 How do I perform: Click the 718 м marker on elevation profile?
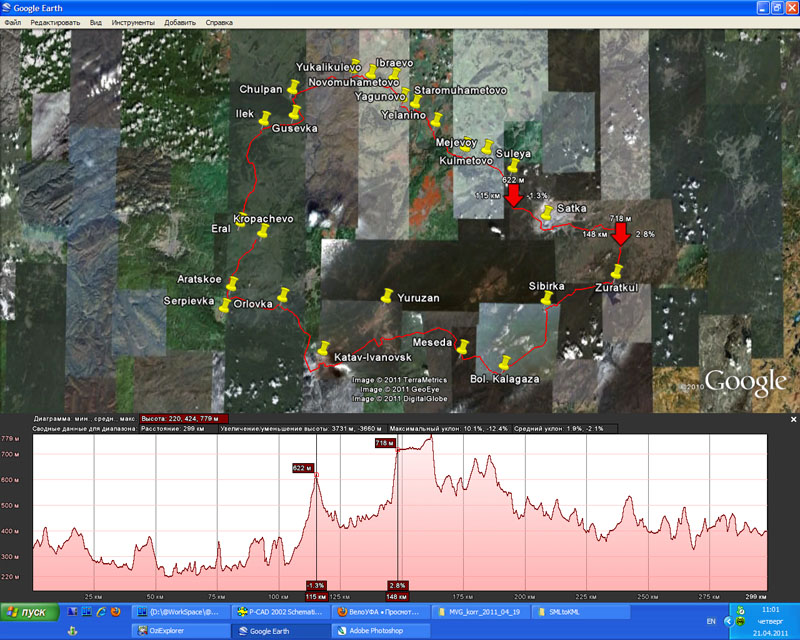click(x=385, y=443)
